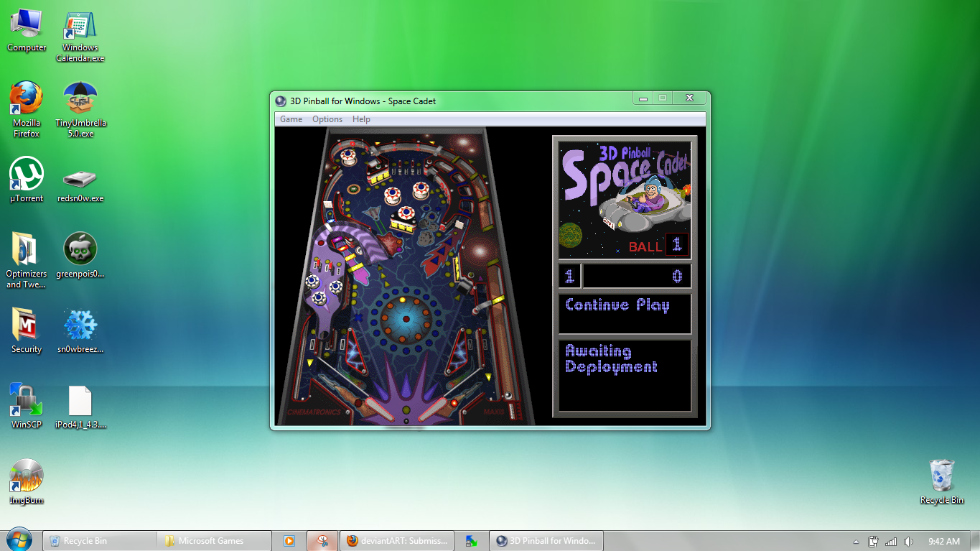
Task: Select the Optimizers and Tweaks folder
Action: (27, 260)
